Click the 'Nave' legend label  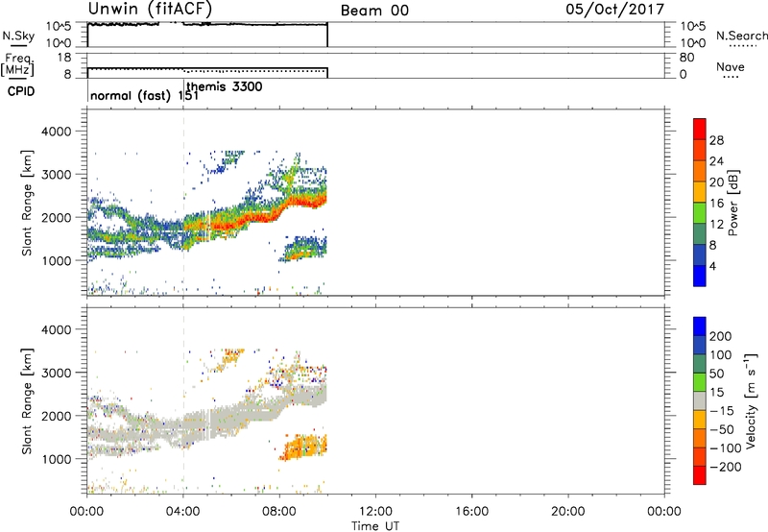click(731, 66)
